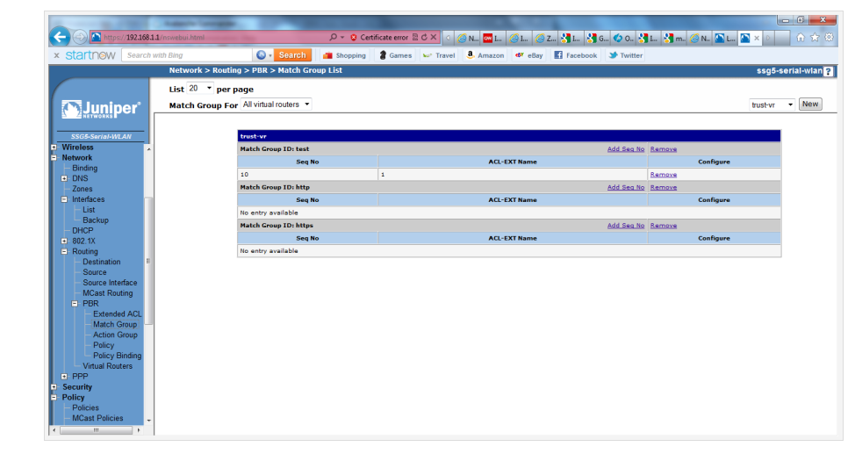Image resolution: width=855 pixels, height=454 pixels.
Task: Open the Amazon toolbar shortcut
Action: (x=485, y=56)
